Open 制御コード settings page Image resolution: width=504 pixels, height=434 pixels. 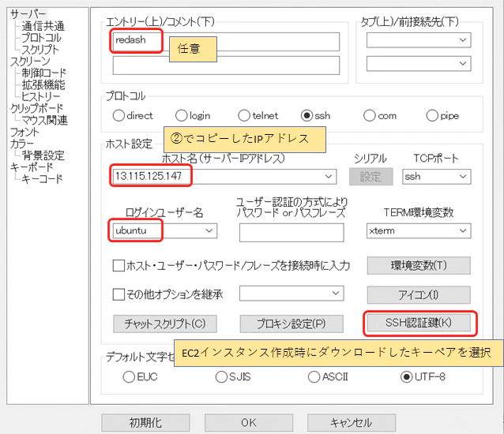43,73
